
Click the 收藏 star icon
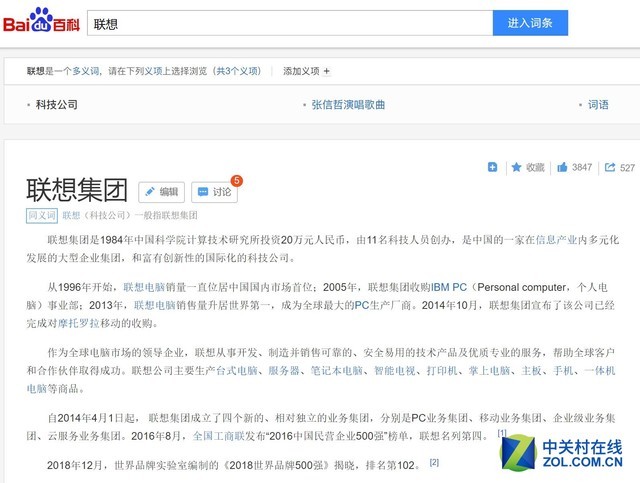tap(516, 167)
